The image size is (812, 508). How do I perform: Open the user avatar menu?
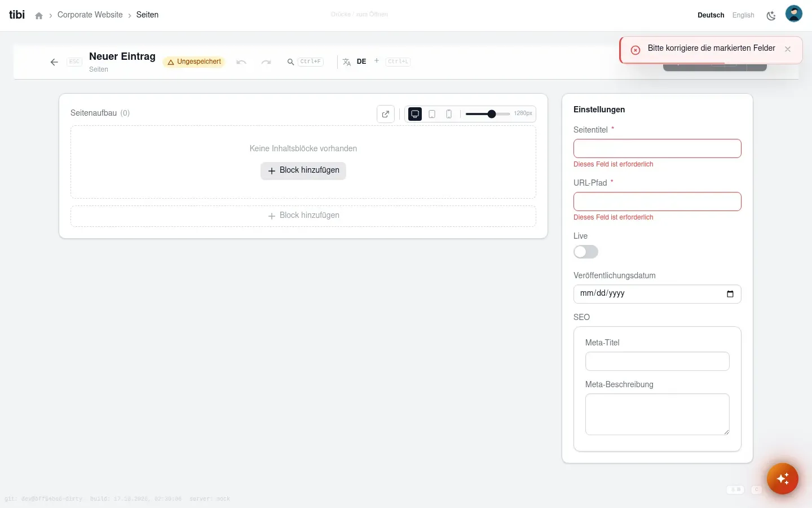[794, 14]
